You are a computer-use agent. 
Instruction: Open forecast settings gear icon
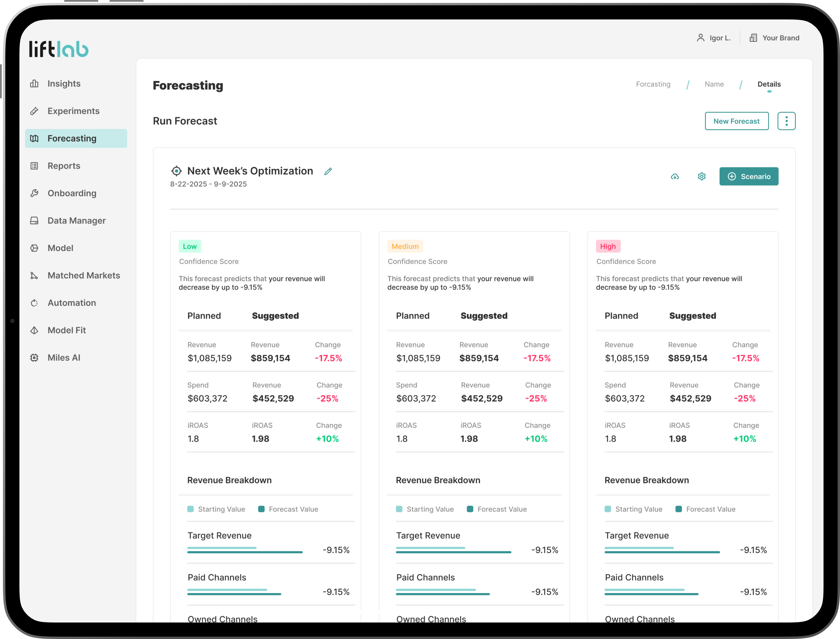tap(702, 176)
